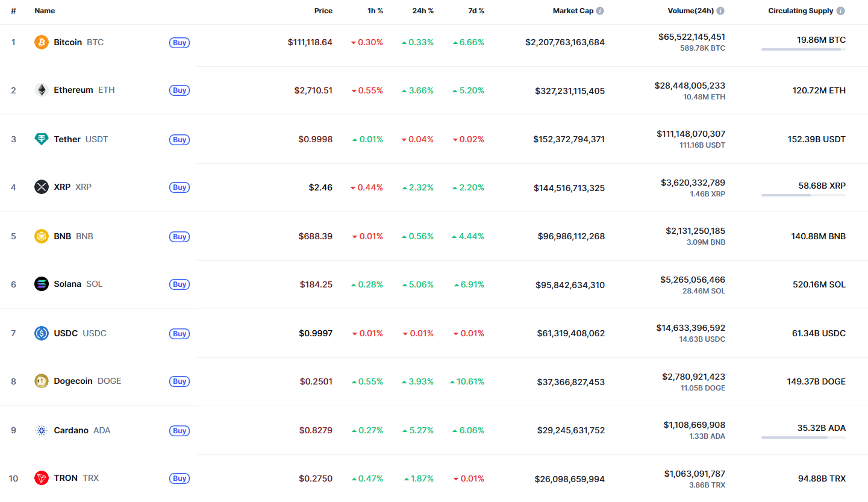This screenshot has height=502, width=868.
Task: Click Ethereum price $2,710.51
Action: [313, 90]
